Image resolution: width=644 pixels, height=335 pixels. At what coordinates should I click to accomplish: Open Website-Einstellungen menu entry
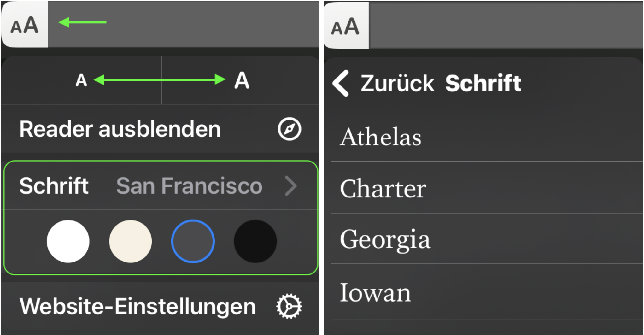pos(138,306)
